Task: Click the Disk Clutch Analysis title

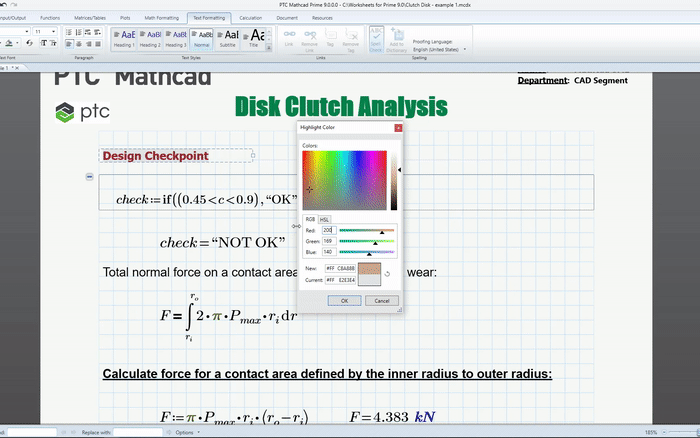Action: pyautogui.click(x=341, y=106)
